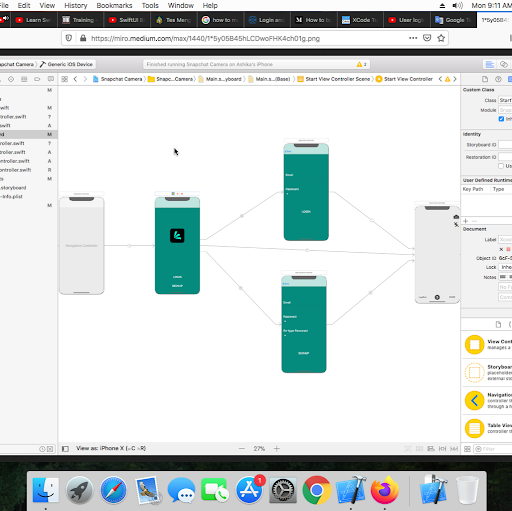
Task: Open the Bookmarks menu
Action: (x=114, y=5)
